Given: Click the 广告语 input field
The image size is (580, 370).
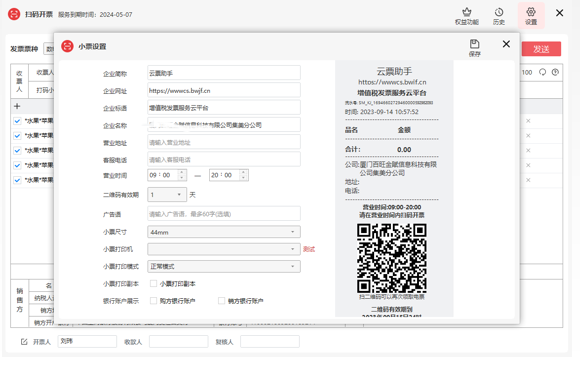Looking at the screenshot, I should click(x=224, y=214).
